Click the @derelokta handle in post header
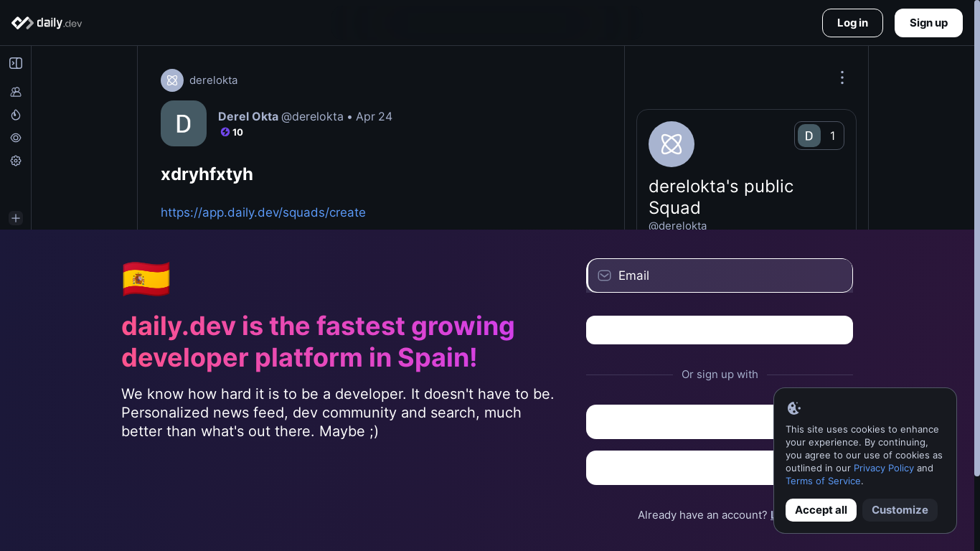 point(312,116)
